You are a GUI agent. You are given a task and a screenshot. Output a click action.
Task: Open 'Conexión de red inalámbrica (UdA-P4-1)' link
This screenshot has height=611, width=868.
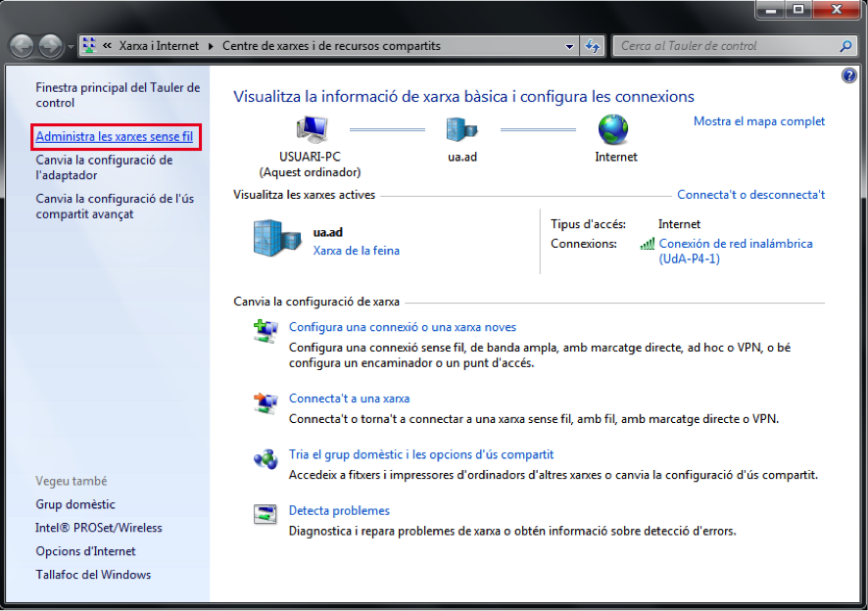pyautogui.click(x=736, y=252)
